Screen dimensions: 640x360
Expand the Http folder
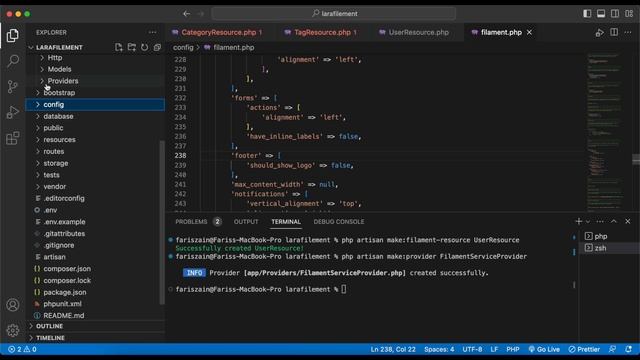point(95,58)
